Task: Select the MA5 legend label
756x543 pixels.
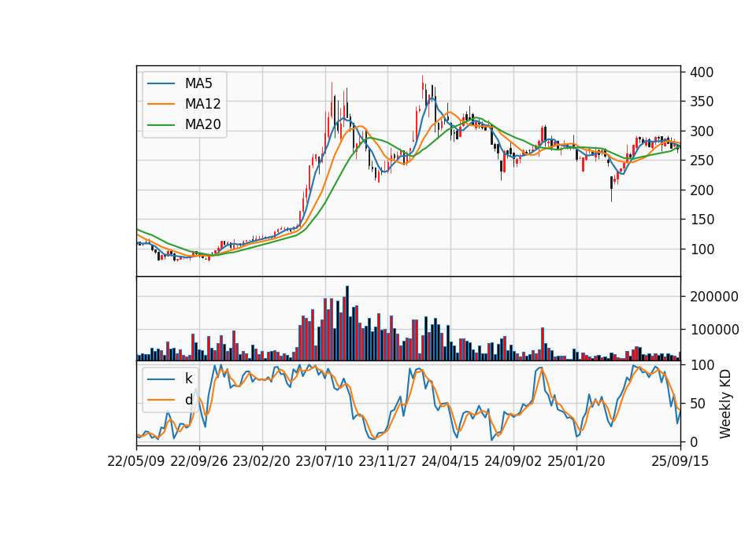Action: [x=198, y=83]
